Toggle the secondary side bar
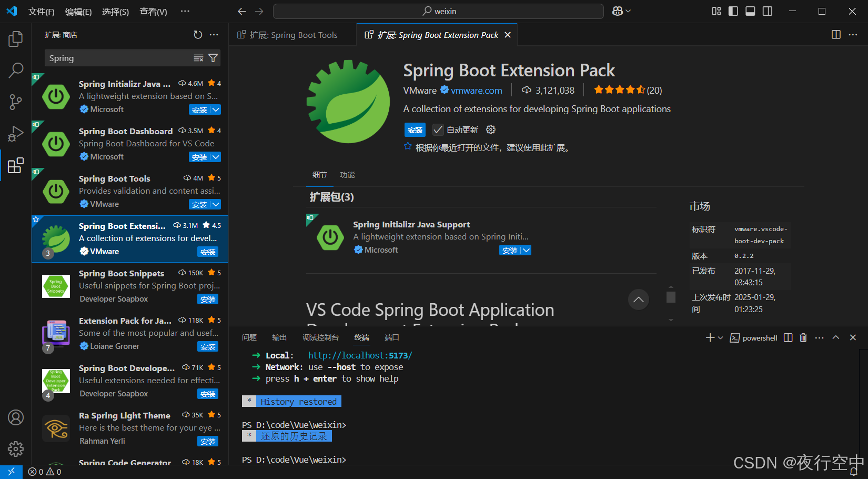Image resolution: width=868 pixels, height=479 pixels. [x=768, y=11]
